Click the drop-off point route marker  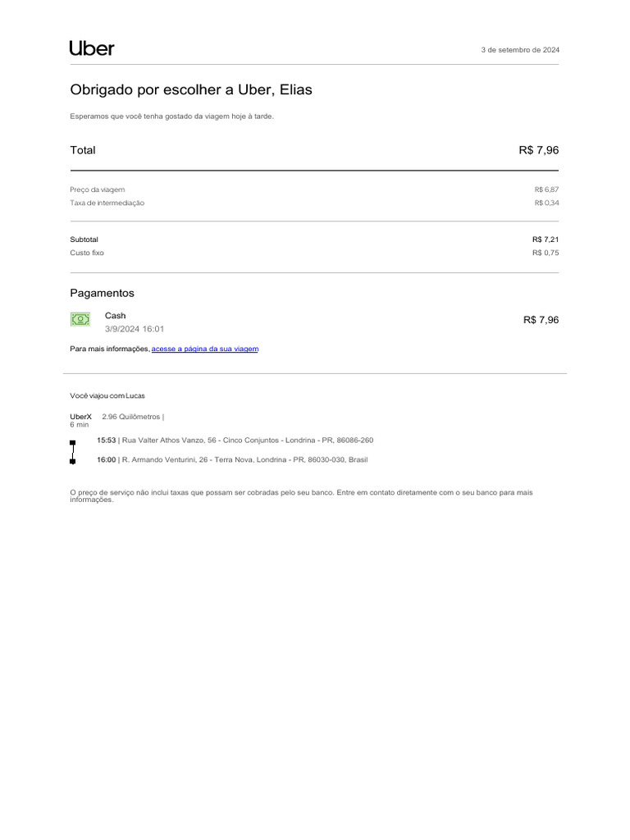[x=72, y=462]
